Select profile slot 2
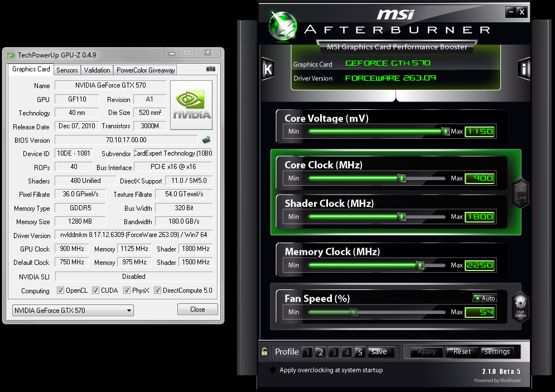Viewport: 555px width, 392px height. 320,352
